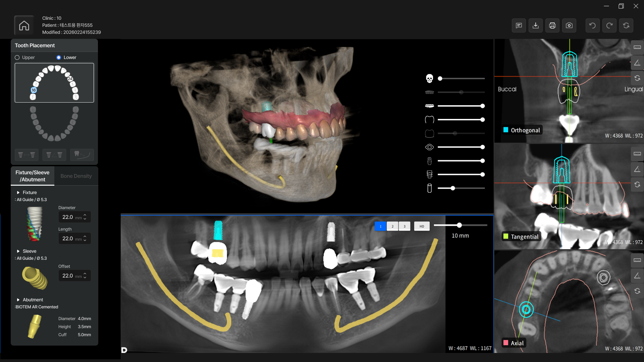644x362 pixels.
Task: Enable HD panoramic mode
Action: 422,226
